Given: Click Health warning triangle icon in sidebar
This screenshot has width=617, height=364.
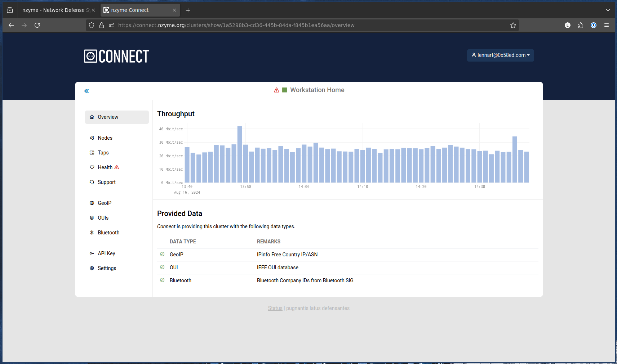Looking at the screenshot, I should click(117, 167).
